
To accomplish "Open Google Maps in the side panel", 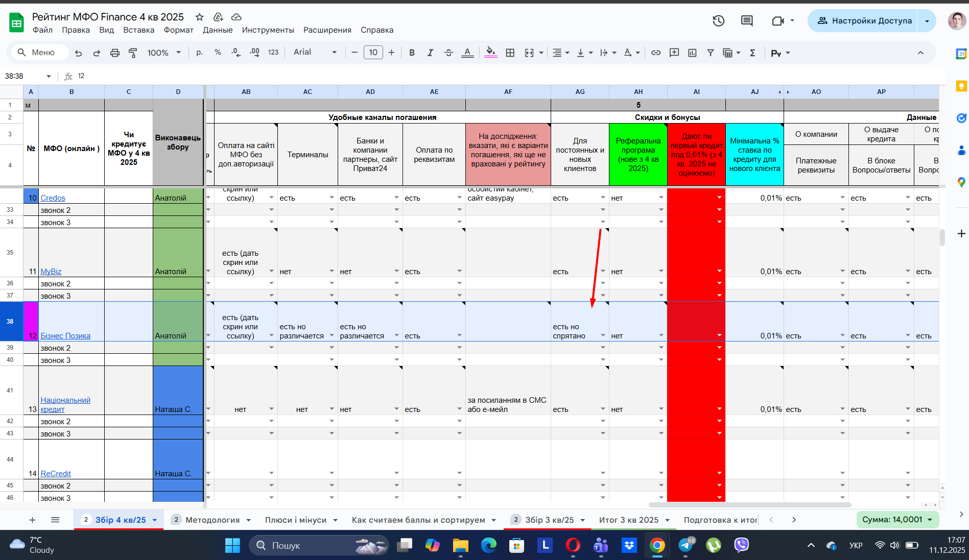I will (961, 182).
